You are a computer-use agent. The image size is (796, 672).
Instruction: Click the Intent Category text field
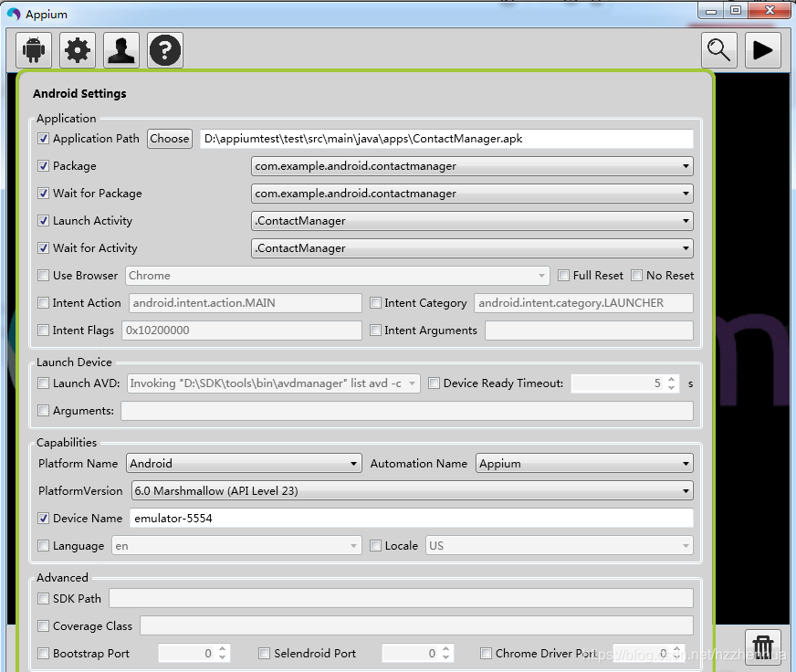[584, 303]
